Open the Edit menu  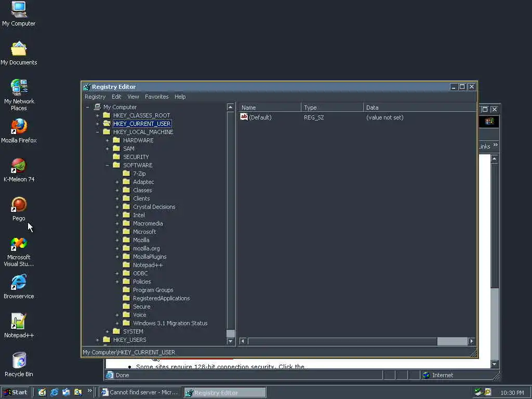coord(116,97)
